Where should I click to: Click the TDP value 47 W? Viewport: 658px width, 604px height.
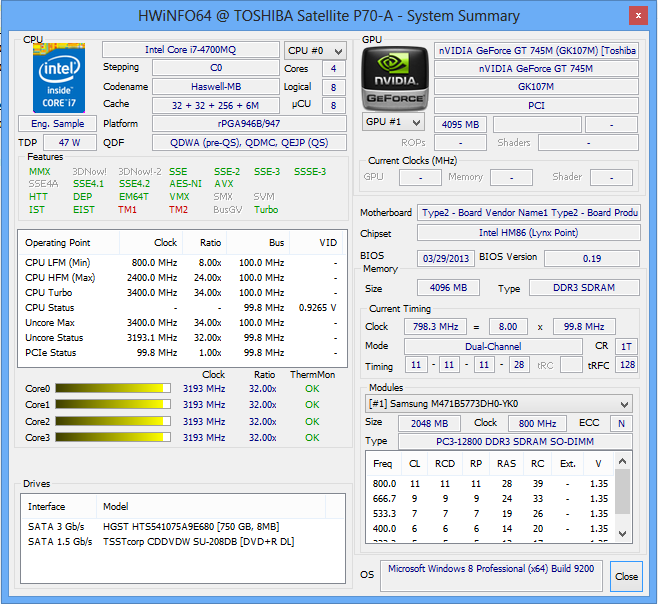(x=70, y=143)
